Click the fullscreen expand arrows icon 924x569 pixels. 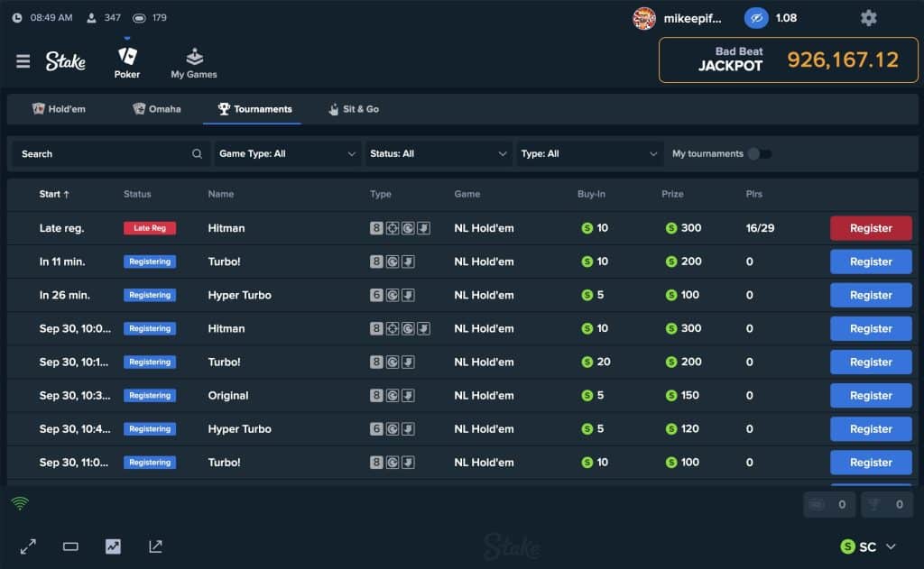[28, 546]
